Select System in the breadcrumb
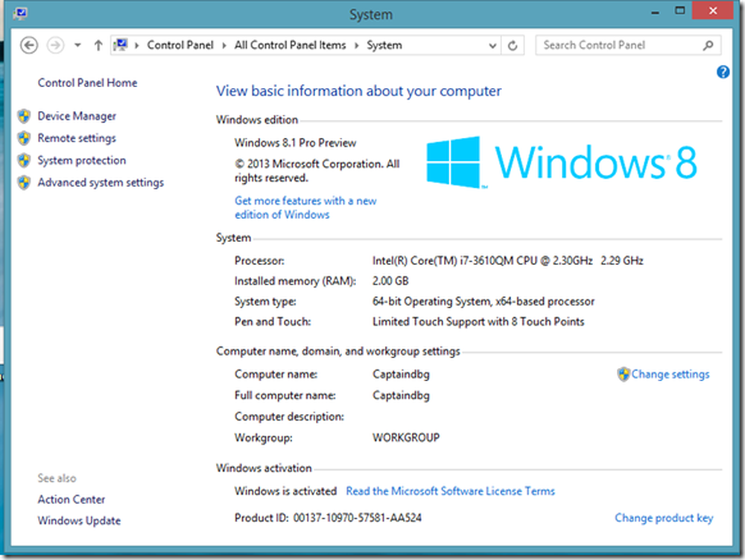745x560 pixels. tap(384, 45)
